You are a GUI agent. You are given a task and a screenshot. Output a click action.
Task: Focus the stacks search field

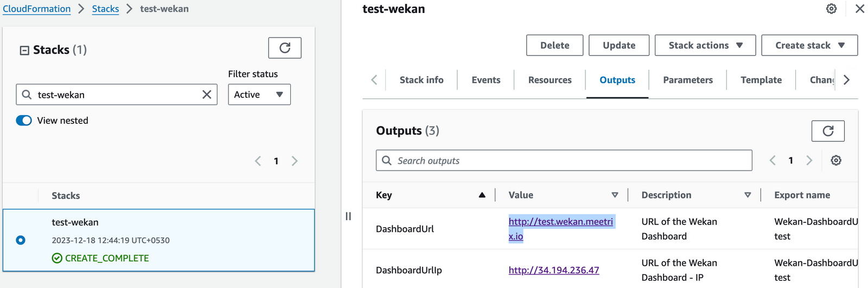pos(117,95)
